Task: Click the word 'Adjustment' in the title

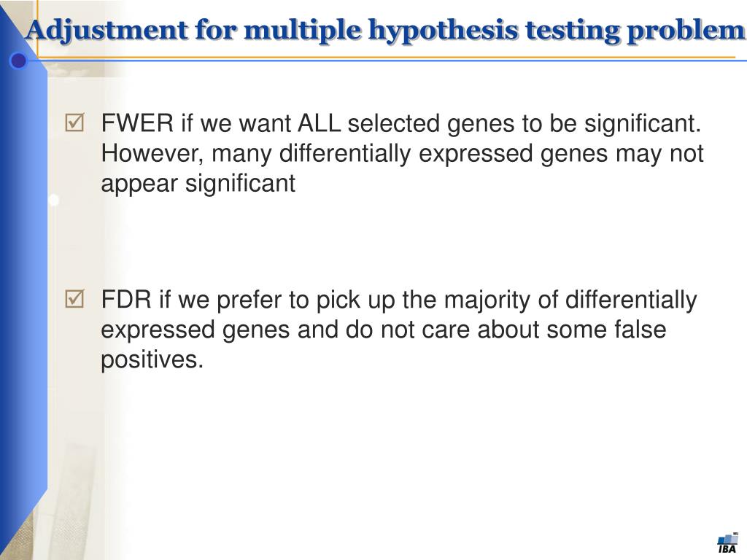Action: [107, 31]
